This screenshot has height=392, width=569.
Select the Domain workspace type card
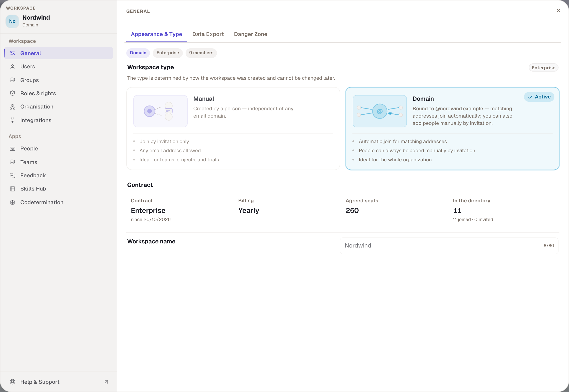452,129
